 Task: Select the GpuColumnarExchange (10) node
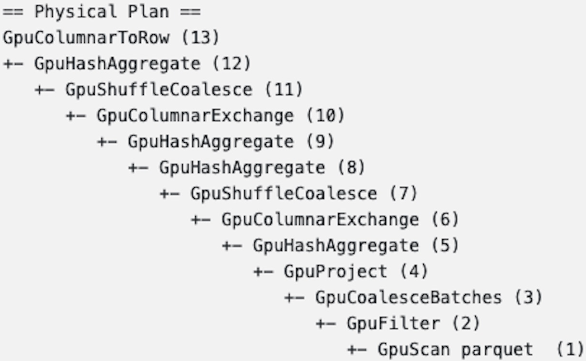click(x=220, y=115)
